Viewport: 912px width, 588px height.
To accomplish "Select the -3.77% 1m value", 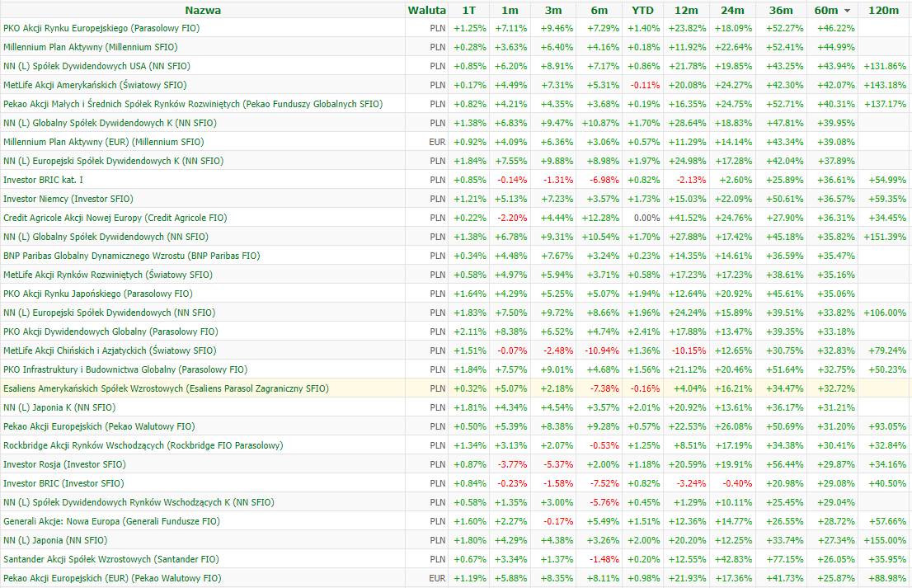I will pos(512,464).
